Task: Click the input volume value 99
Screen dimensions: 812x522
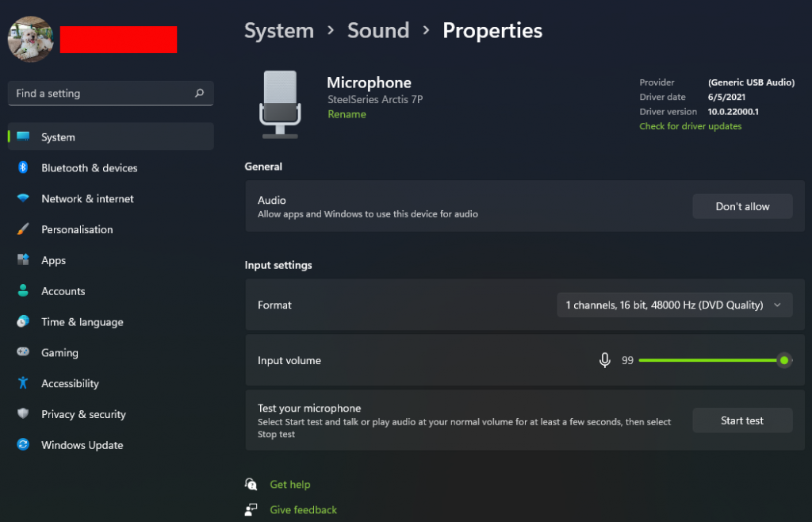Action: [628, 360]
